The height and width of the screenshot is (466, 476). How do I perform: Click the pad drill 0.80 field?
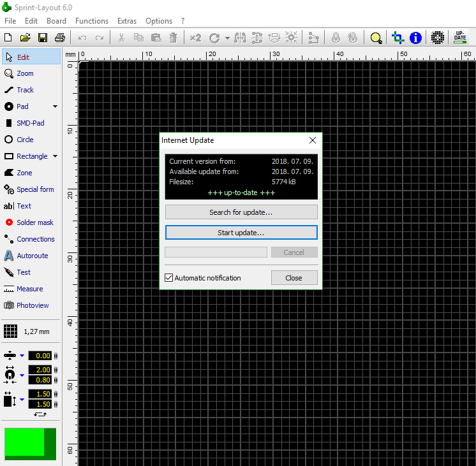click(x=40, y=380)
